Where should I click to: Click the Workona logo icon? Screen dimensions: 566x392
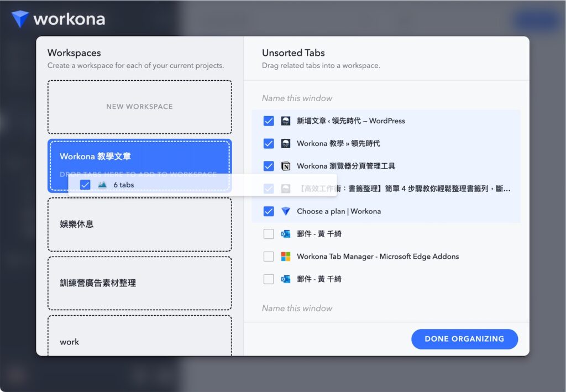click(20, 19)
